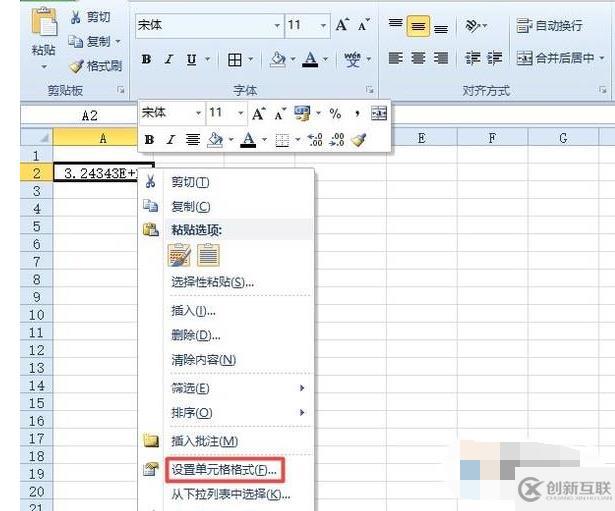The width and height of the screenshot is (615, 511).
Task: Choose Clear Contents 清除内容(N)
Action: tap(226, 360)
